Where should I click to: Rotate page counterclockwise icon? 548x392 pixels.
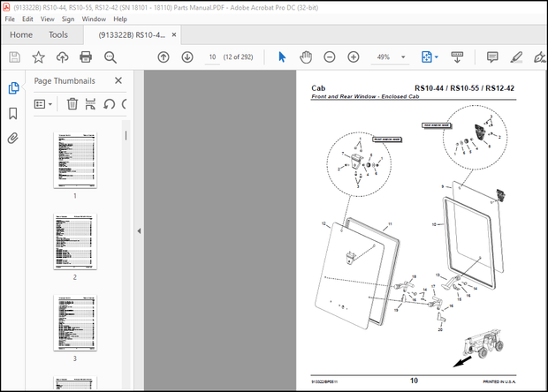pos(109,103)
